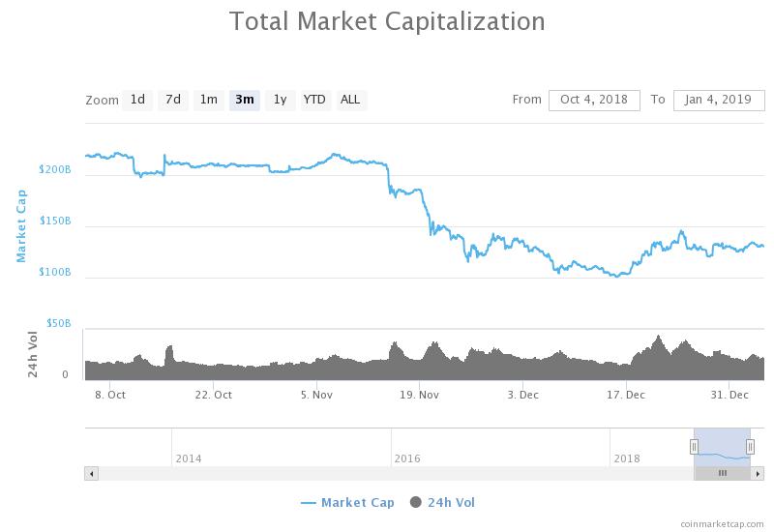The width and height of the screenshot is (774, 532).
Task: Select the 1d zoom range
Action: 137,100
